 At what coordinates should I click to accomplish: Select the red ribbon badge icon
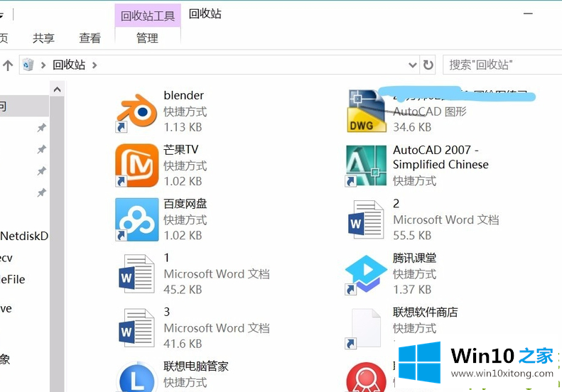[x=367, y=377]
